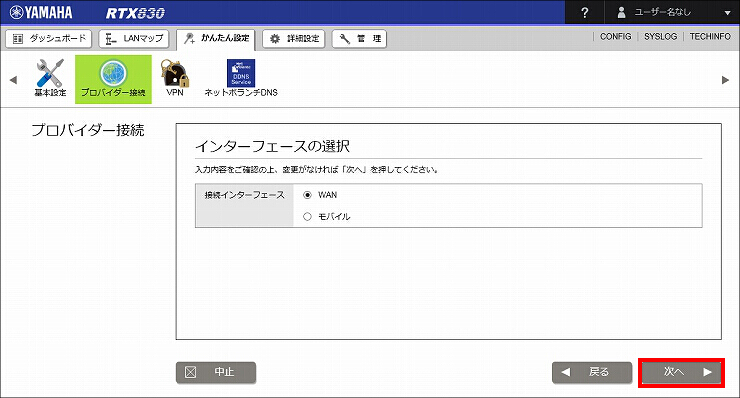740x398 pixels.
Task: View the SYSLOG link
Action: 660,36
